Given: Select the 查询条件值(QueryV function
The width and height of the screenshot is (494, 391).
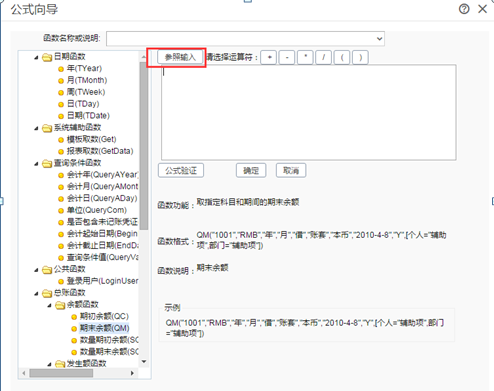Looking at the screenshot, I should coord(102,257).
